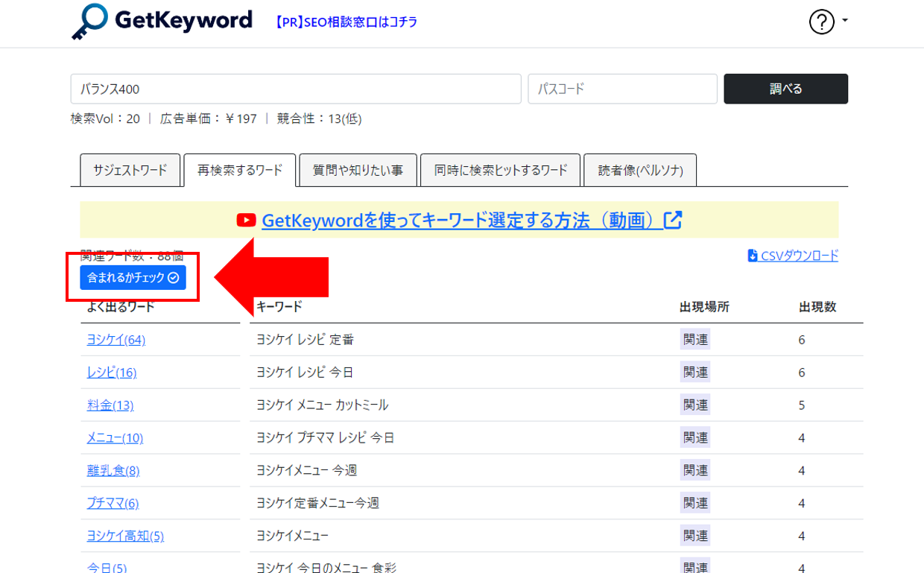
Task: Click the GetKeyword logo text
Action: point(183,20)
